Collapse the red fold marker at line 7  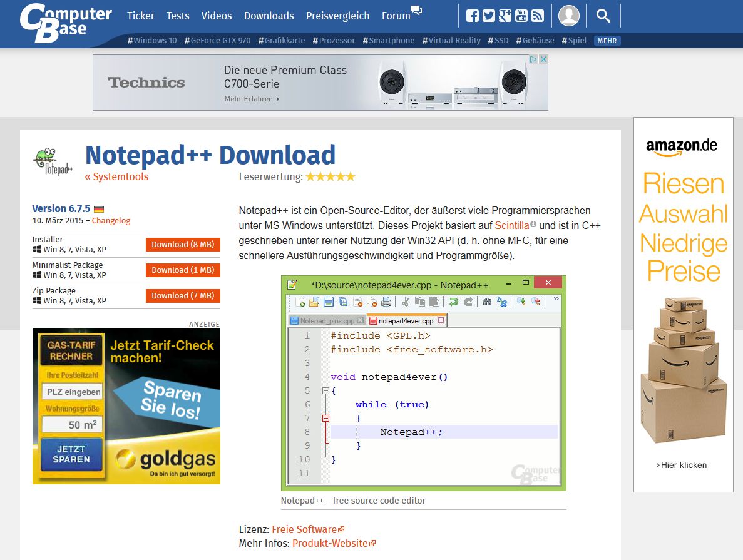click(325, 419)
